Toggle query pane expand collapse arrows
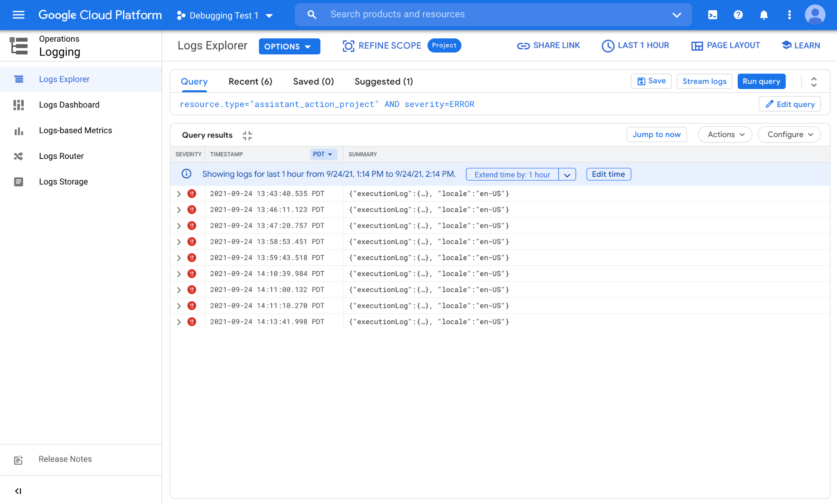 [x=814, y=82]
